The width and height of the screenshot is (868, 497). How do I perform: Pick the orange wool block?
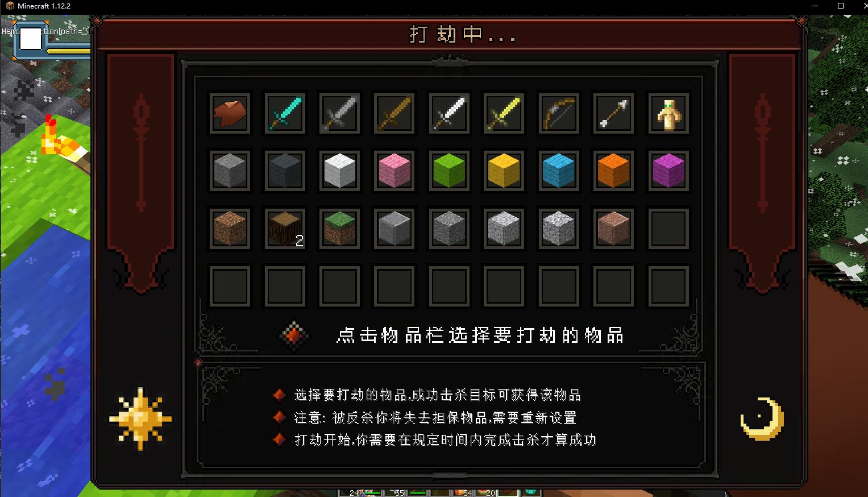tap(613, 171)
